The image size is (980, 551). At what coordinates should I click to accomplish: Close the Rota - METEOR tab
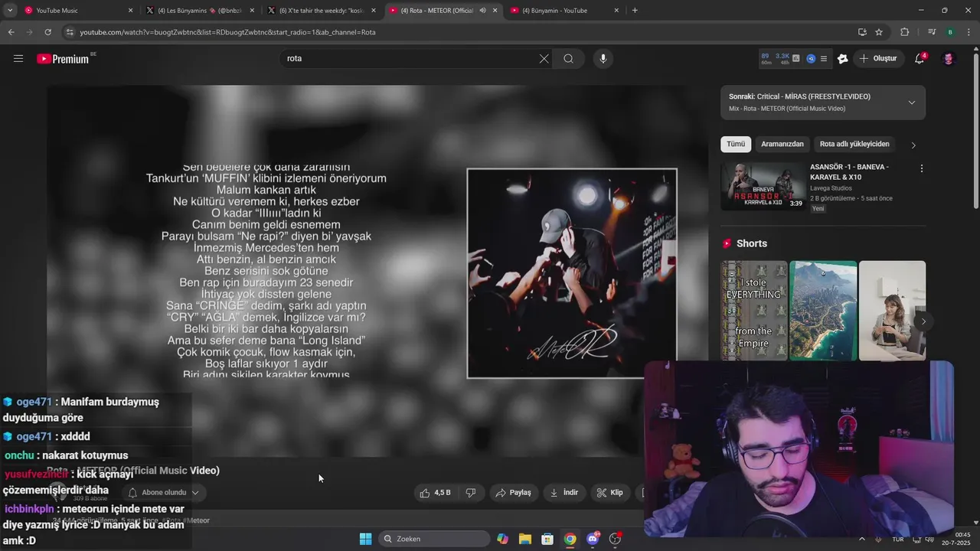tap(495, 11)
